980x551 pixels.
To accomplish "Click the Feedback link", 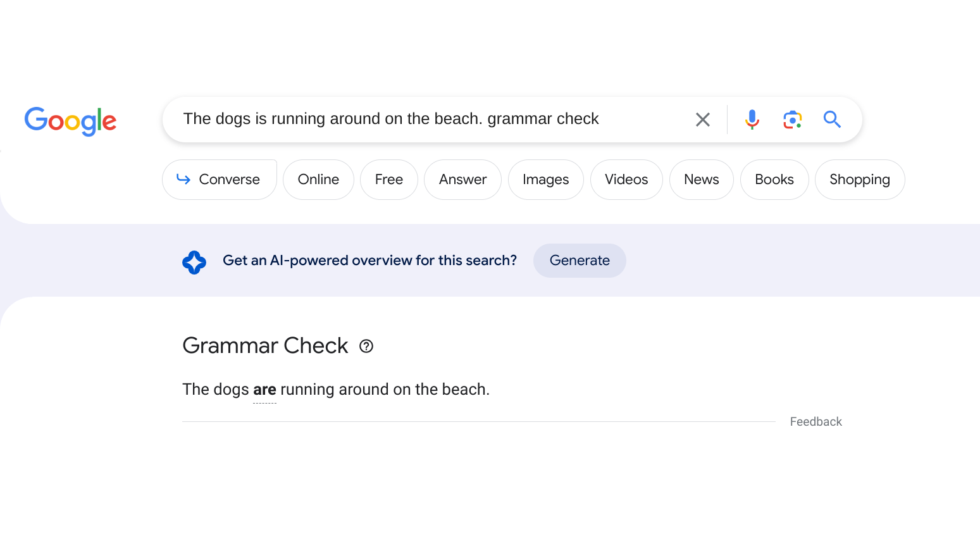I will tap(816, 422).
